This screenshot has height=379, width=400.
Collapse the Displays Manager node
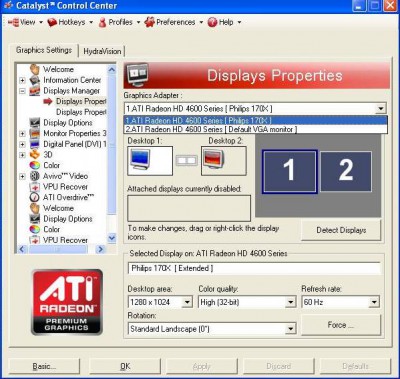click(22, 91)
